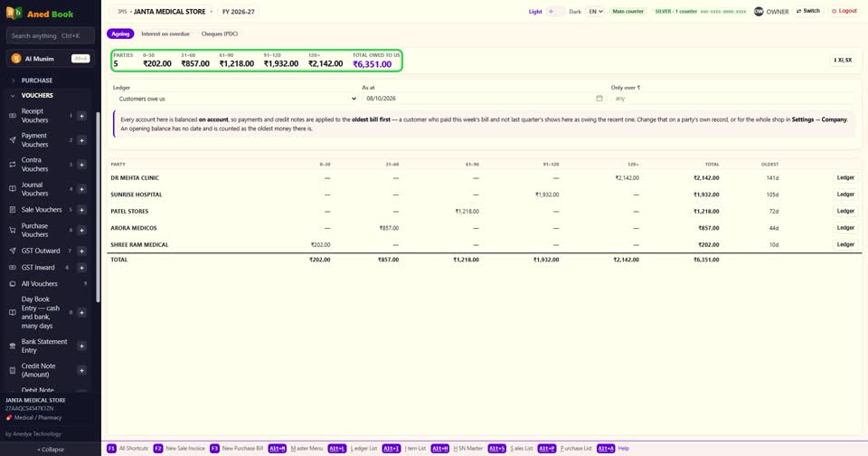Open the calendar picker in As at field
This screenshot has width=868, height=456.
click(599, 98)
